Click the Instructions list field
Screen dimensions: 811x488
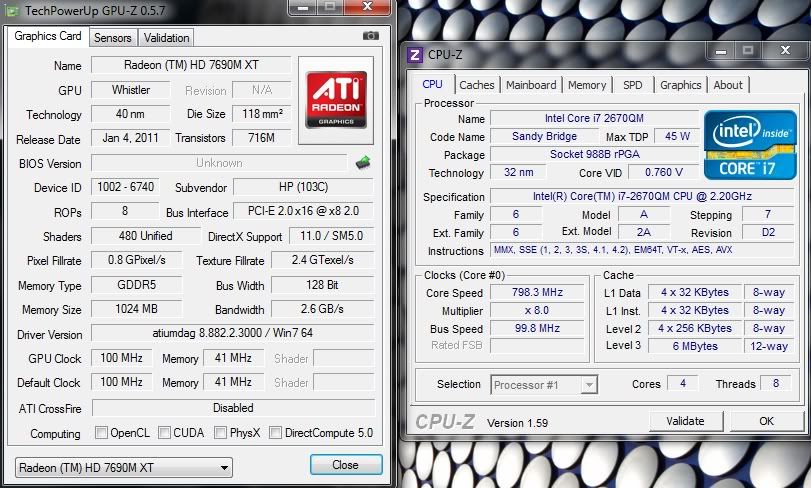point(642,250)
